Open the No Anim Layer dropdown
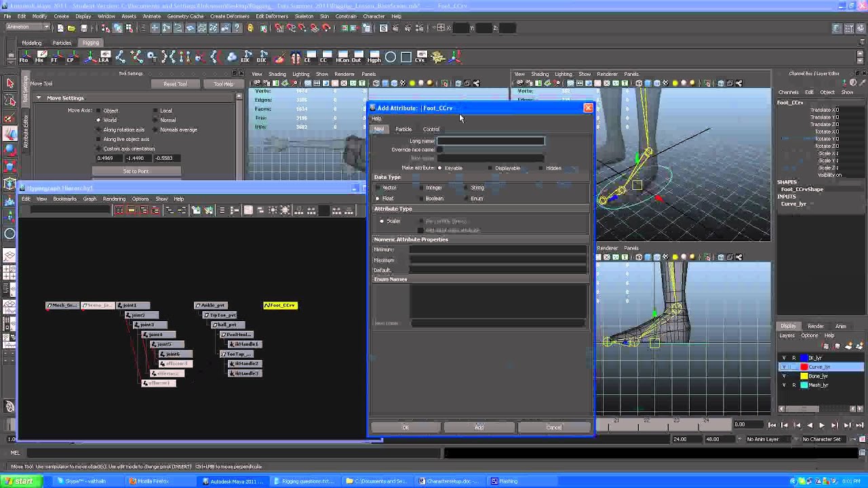868x488 pixels. tap(768, 439)
